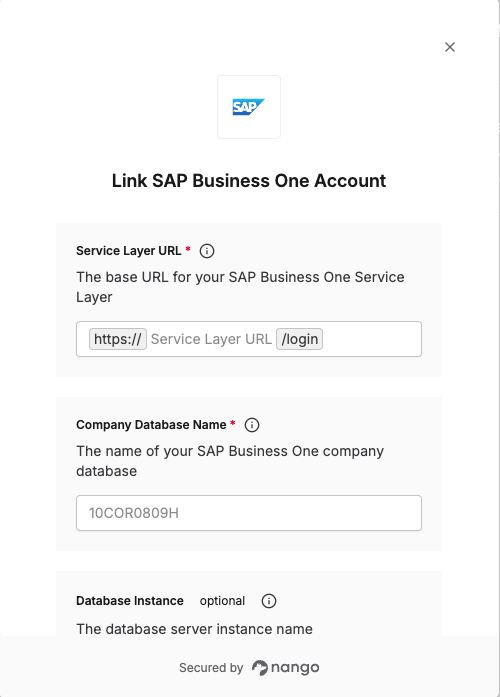The image size is (500, 697).
Task: Click the https:// prefix tag
Action: click(118, 339)
